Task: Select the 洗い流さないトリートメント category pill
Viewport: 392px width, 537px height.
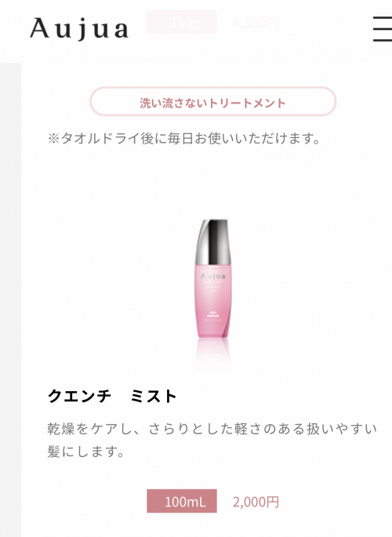Action: [212, 102]
